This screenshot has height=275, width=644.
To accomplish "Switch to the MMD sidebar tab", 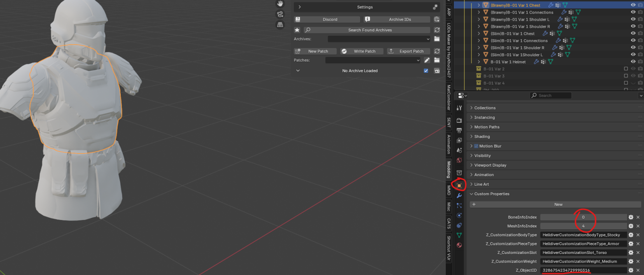I will [449, 191].
